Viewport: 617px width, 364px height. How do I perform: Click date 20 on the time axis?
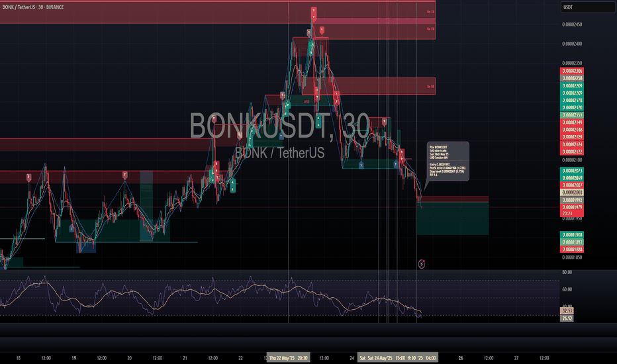[x=130, y=358]
